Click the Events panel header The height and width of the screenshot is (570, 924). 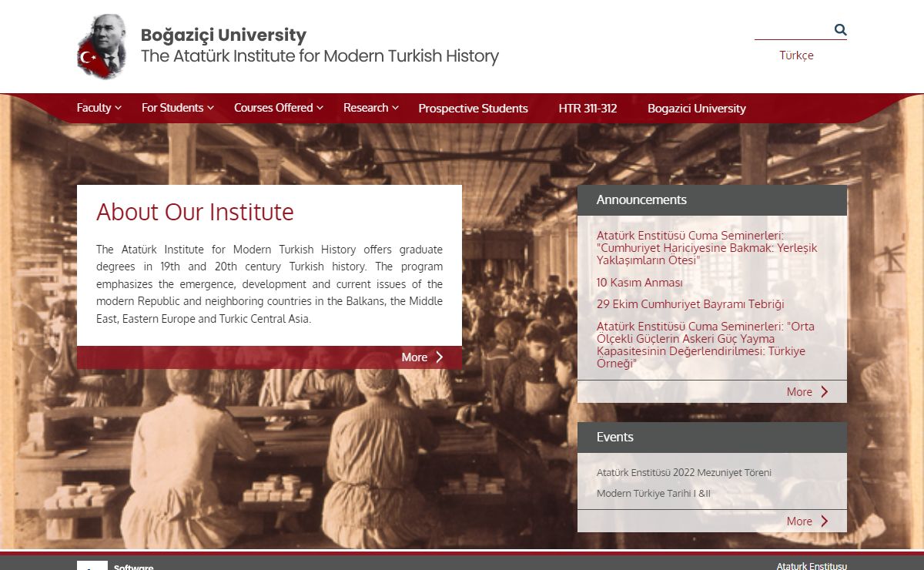(x=712, y=438)
